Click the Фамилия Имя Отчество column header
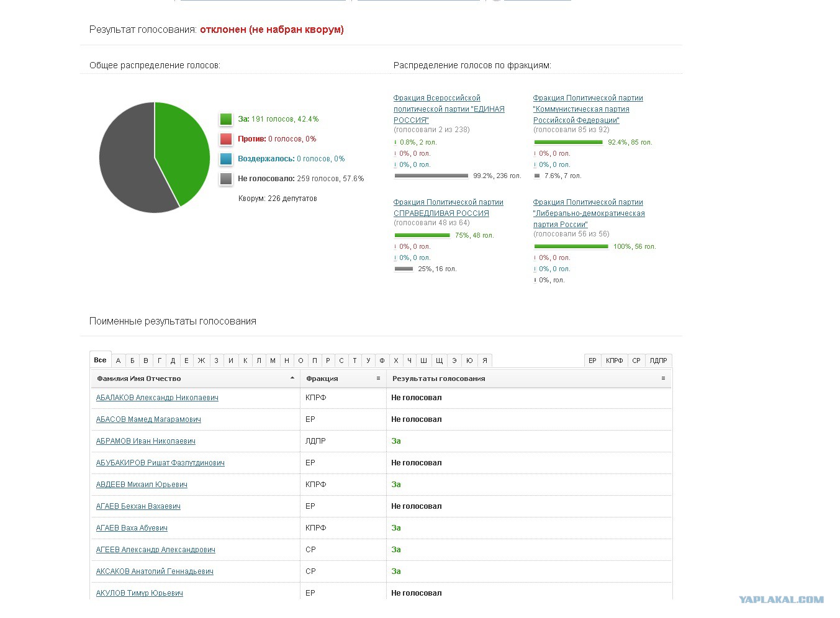 tap(139, 378)
